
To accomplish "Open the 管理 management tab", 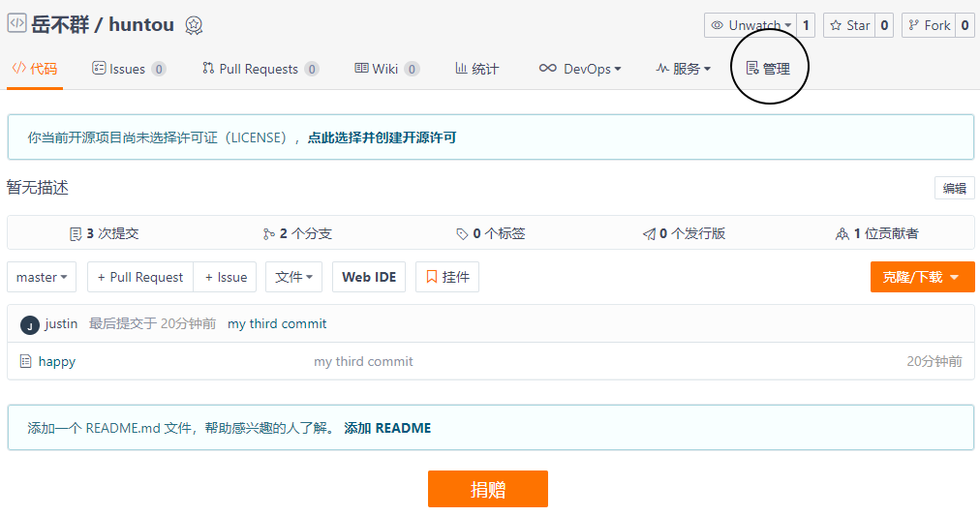I will [768, 69].
